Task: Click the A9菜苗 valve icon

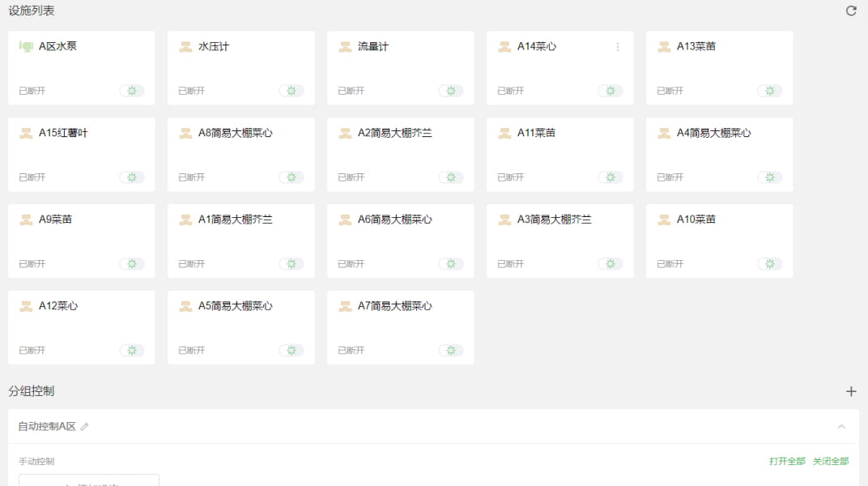Action: click(x=26, y=220)
